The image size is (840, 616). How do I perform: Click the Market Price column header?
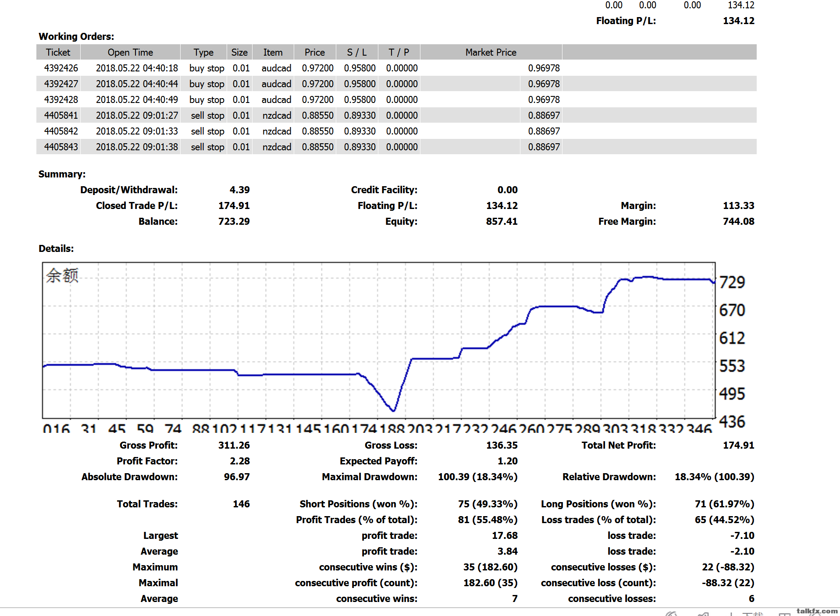pos(491,52)
